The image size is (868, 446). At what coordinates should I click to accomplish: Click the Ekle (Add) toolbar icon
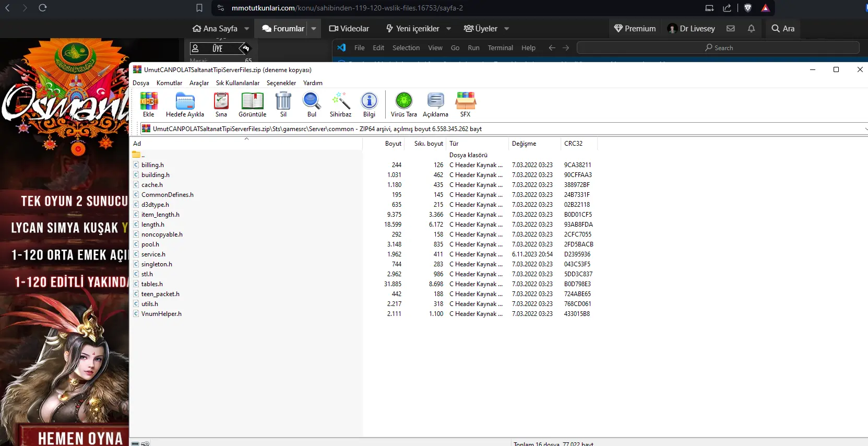point(149,101)
